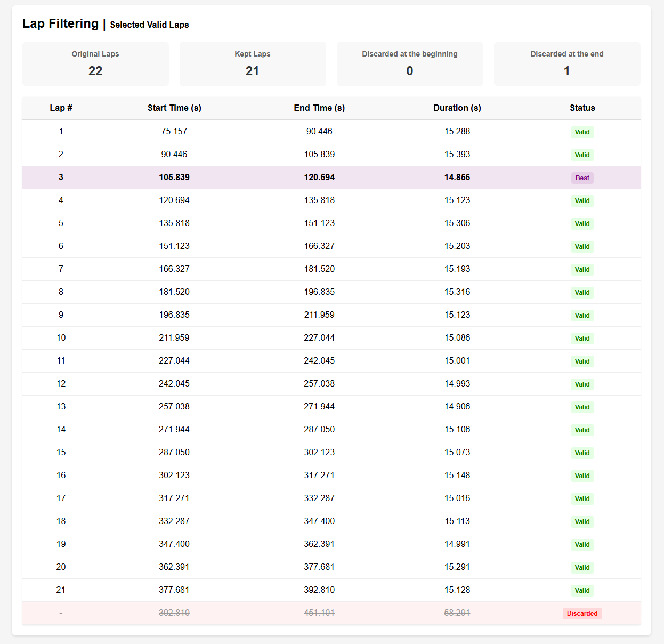Click the Valid badge in lap 21 row
This screenshot has height=644, width=664.
582,591
